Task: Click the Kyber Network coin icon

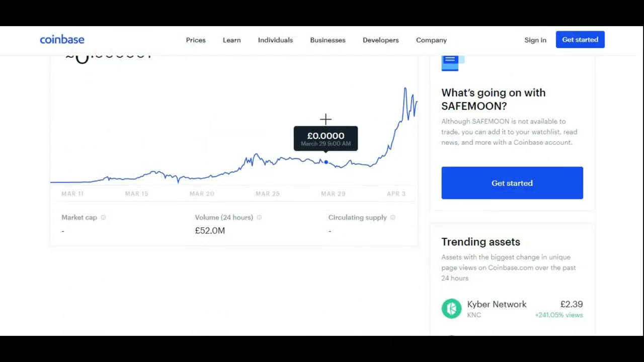Action: [x=451, y=309]
